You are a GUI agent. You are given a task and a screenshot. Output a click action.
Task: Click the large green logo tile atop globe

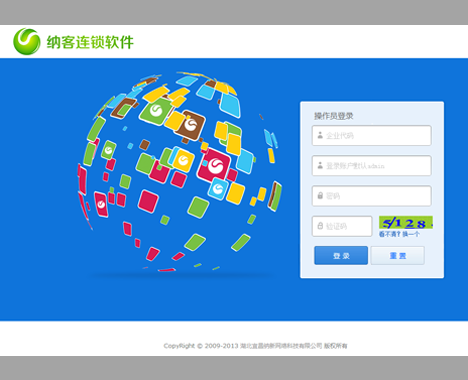click(x=156, y=111)
